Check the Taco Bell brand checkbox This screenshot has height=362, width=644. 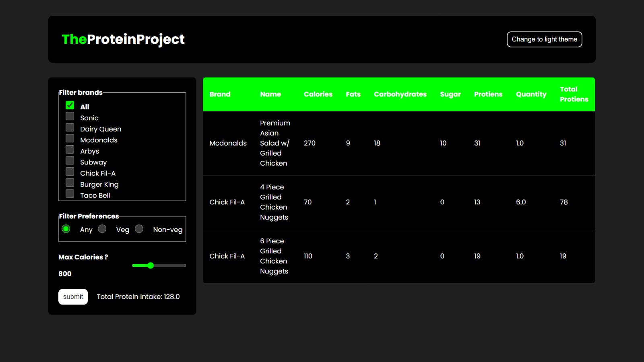tap(70, 194)
